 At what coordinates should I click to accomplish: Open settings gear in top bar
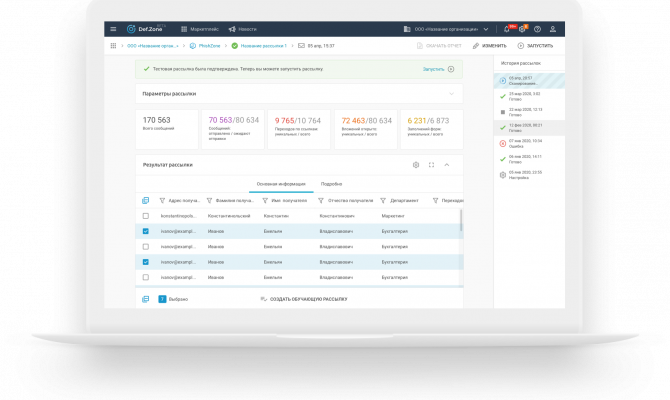(522, 29)
